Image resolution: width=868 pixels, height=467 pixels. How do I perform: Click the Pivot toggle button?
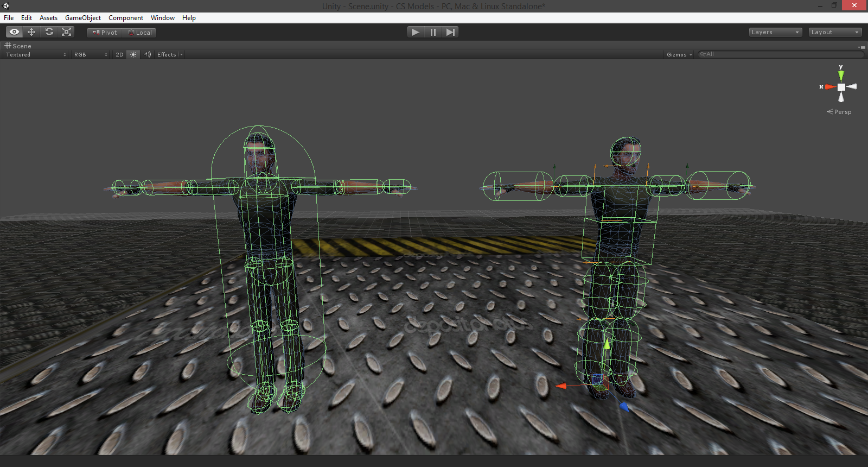click(x=105, y=33)
